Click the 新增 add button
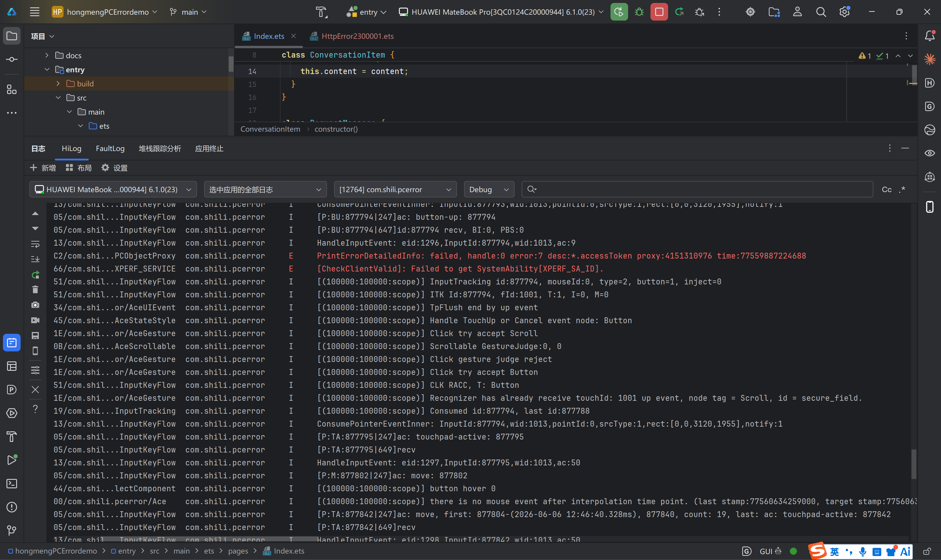 pos(43,168)
